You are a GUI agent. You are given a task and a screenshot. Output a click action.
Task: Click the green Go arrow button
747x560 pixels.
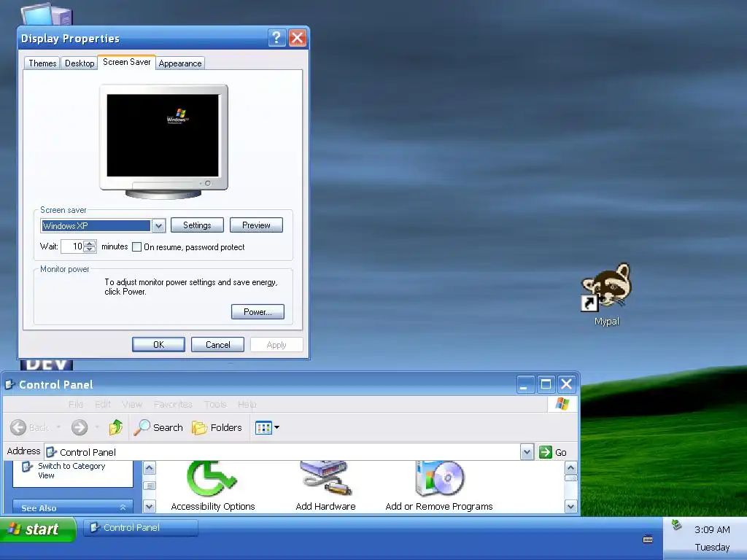click(546, 452)
